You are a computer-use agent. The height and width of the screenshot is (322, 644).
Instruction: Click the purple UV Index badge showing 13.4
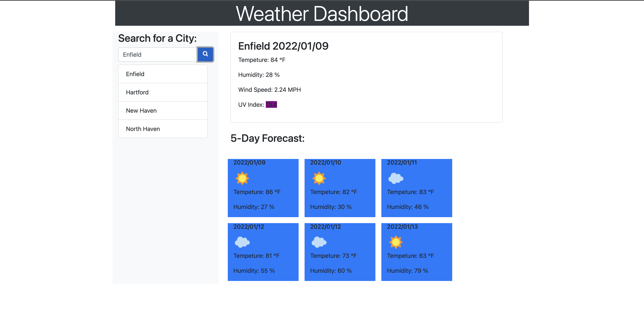point(271,105)
